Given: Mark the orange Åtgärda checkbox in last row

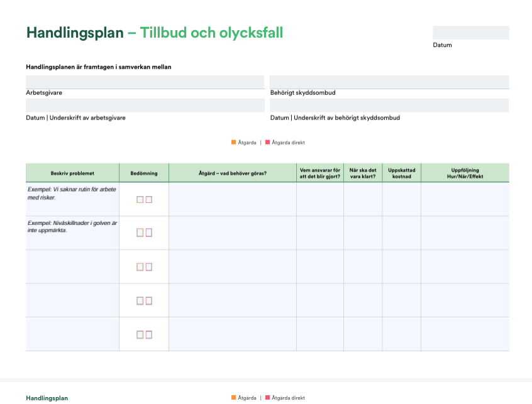Looking at the screenshot, I should 140,335.
